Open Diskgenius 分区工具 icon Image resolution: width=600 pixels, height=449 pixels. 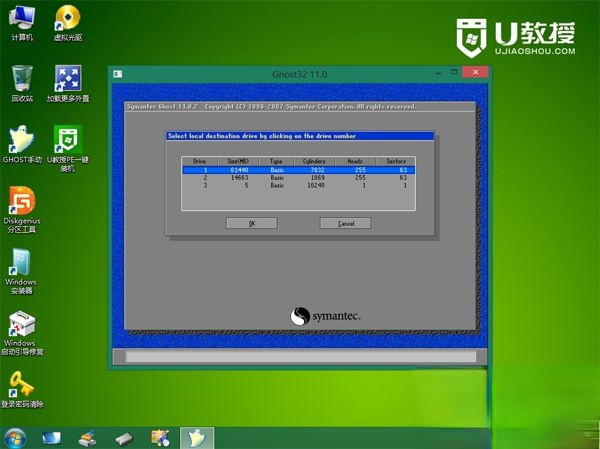[22, 210]
